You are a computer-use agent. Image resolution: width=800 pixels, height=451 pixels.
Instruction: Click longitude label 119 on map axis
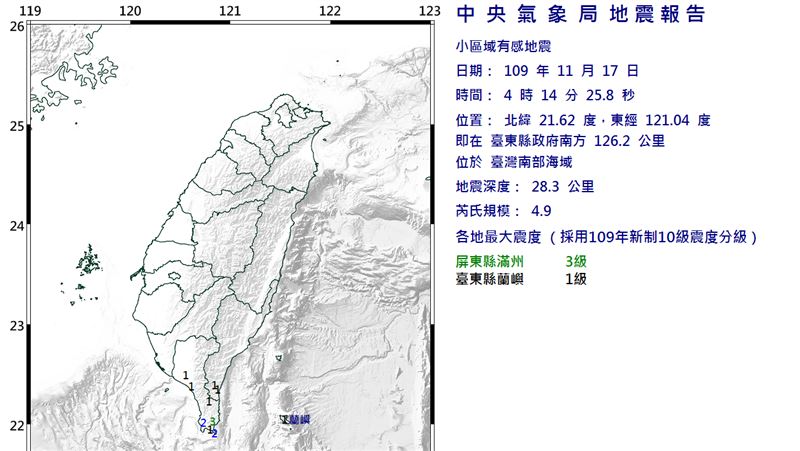pos(32,11)
